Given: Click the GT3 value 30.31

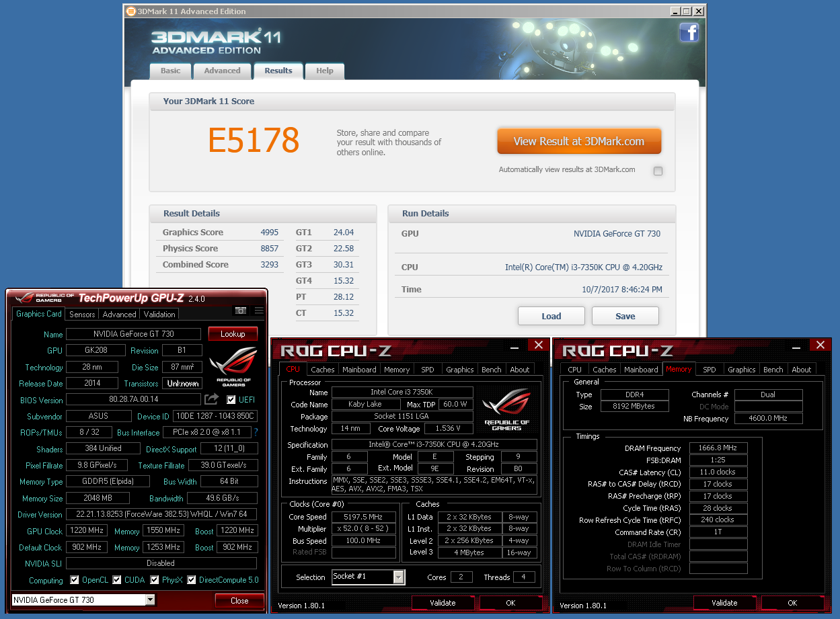Looking at the screenshot, I should (x=344, y=265).
